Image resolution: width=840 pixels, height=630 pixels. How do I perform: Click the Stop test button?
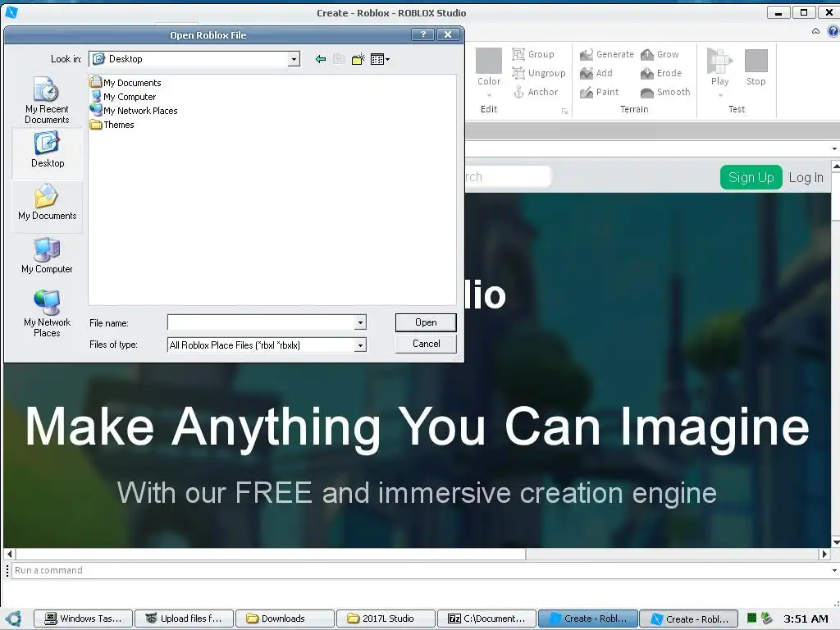756,66
